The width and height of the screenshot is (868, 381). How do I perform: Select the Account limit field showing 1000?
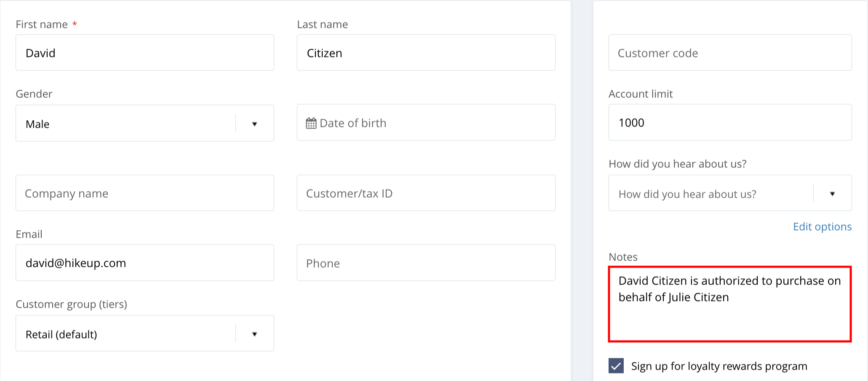coord(730,123)
